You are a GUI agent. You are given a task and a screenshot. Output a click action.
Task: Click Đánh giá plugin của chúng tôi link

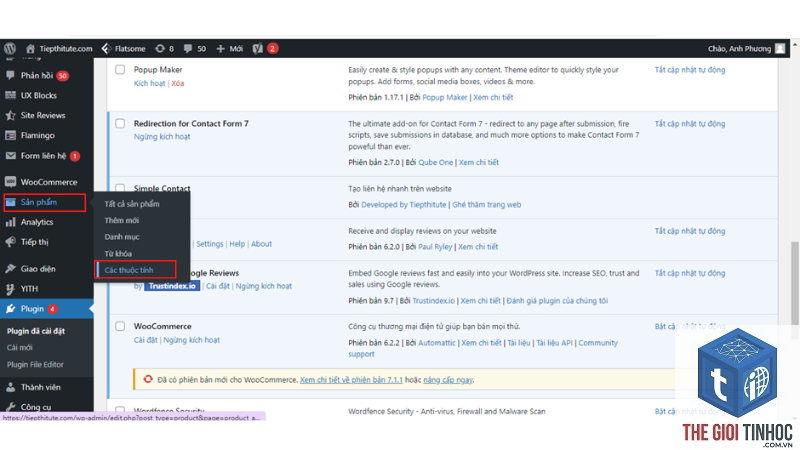(x=557, y=301)
